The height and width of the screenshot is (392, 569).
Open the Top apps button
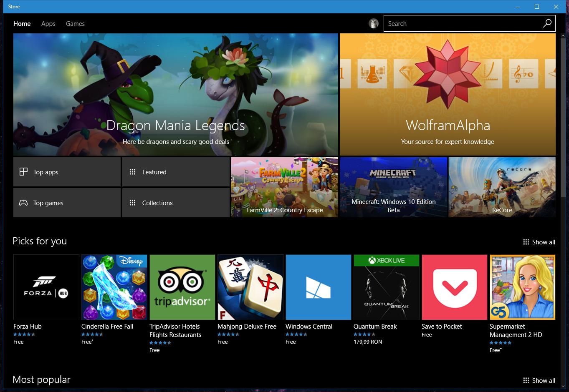point(67,172)
